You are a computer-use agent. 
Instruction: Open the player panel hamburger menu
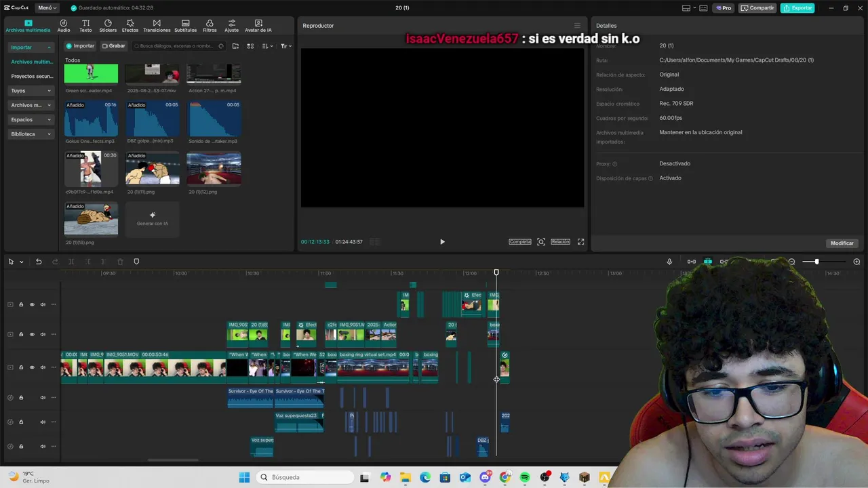pos(577,26)
